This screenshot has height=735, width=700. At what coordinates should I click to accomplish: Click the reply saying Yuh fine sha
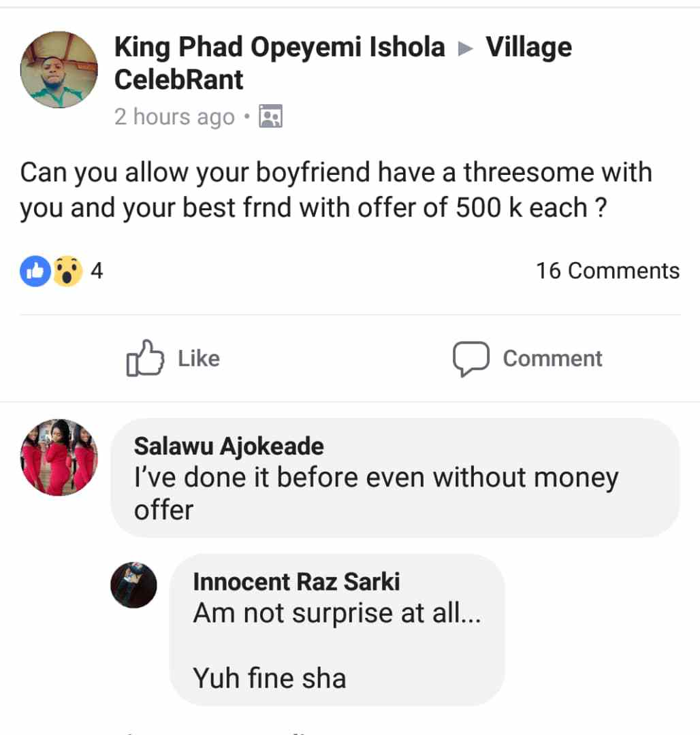pyautogui.click(x=270, y=678)
